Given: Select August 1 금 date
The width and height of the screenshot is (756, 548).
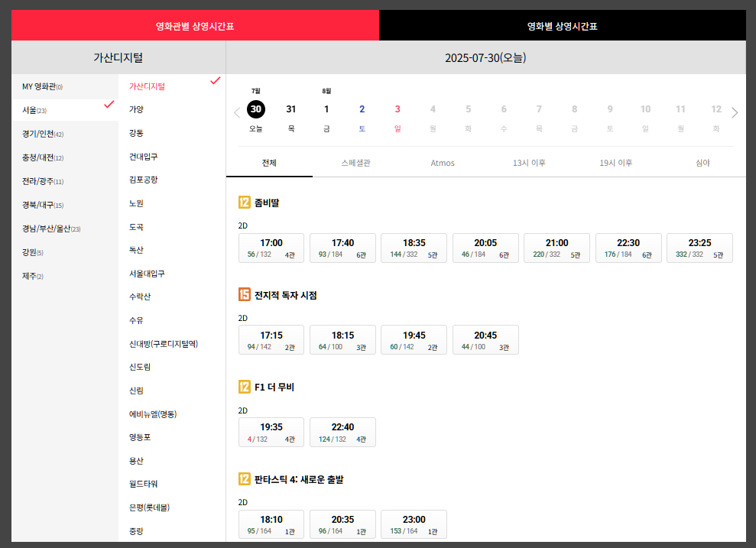Looking at the screenshot, I should 326,110.
